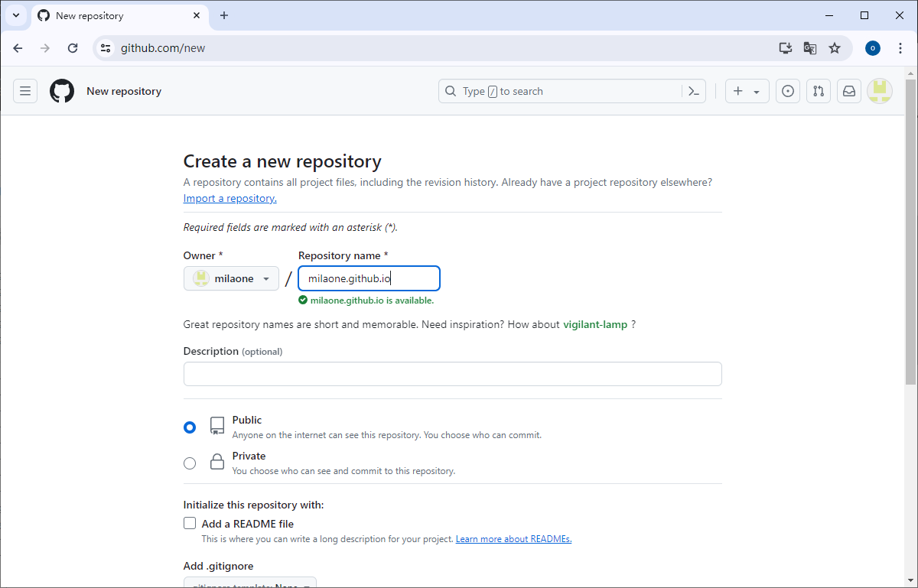
Task: Maximize the Chrome window
Action: 864,15
